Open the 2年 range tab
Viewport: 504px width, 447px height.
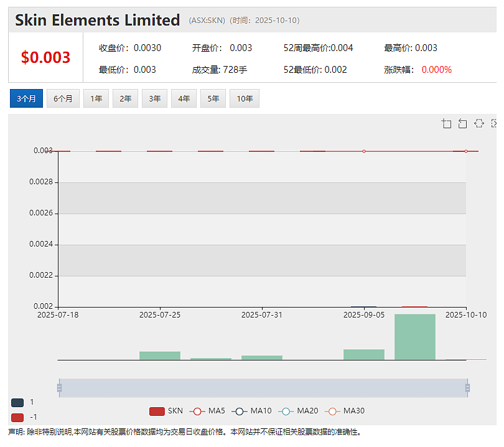(x=125, y=98)
